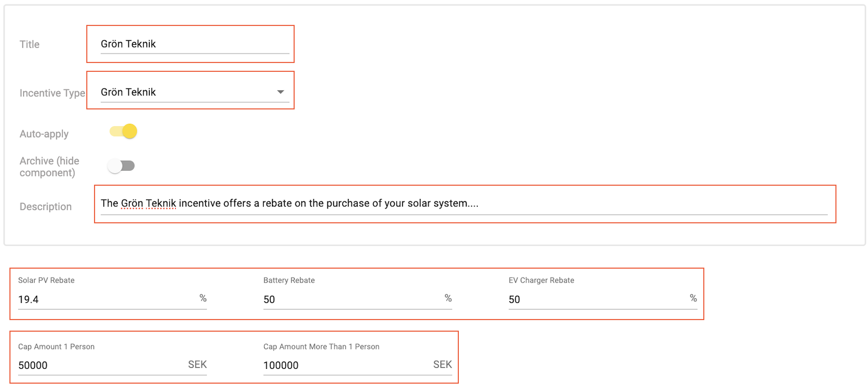The image size is (868, 387).
Task: Click the Incentive Type label
Action: tap(53, 93)
